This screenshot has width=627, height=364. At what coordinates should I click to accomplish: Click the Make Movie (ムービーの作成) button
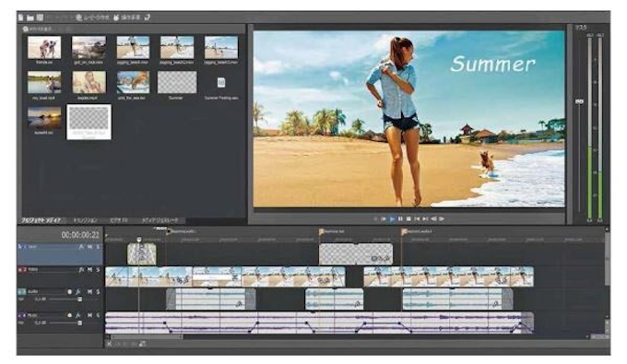pos(92,18)
